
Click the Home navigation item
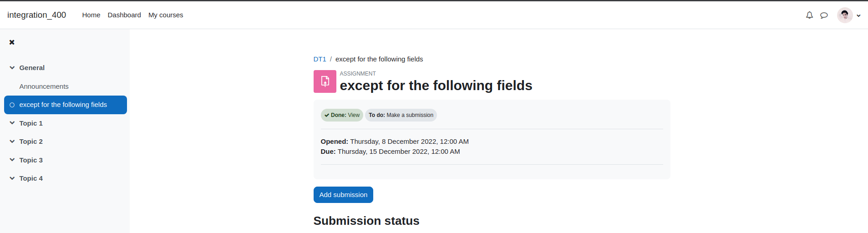[x=91, y=15]
